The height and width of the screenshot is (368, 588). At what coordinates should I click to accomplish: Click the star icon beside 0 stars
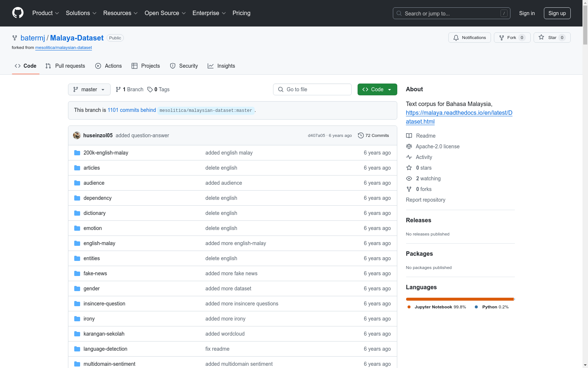[x=409, y=168]
